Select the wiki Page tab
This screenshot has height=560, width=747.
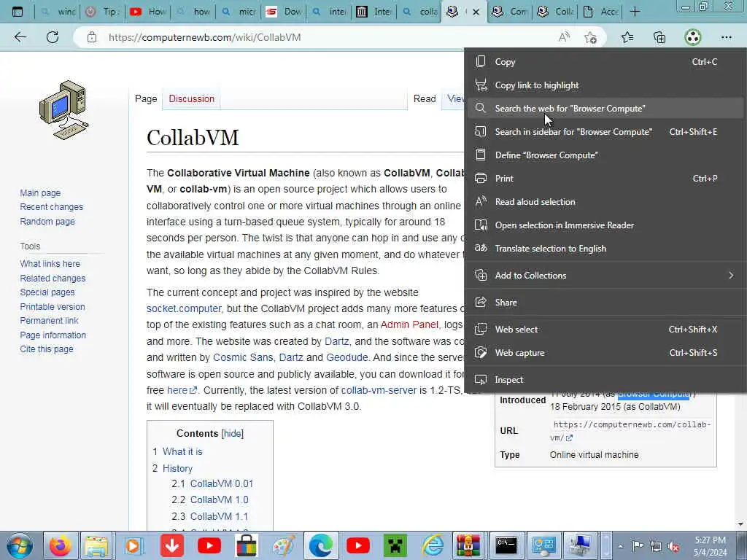click(146, 98)
